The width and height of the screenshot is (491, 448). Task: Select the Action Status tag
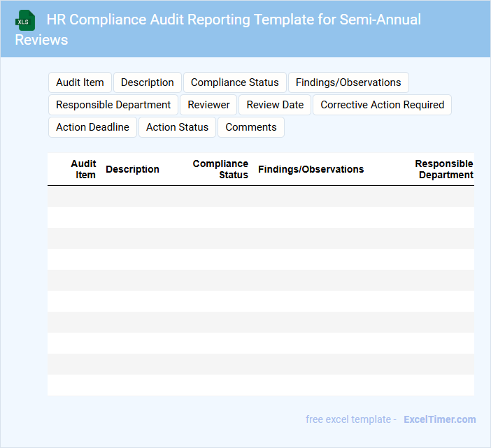tap(177, 127)
